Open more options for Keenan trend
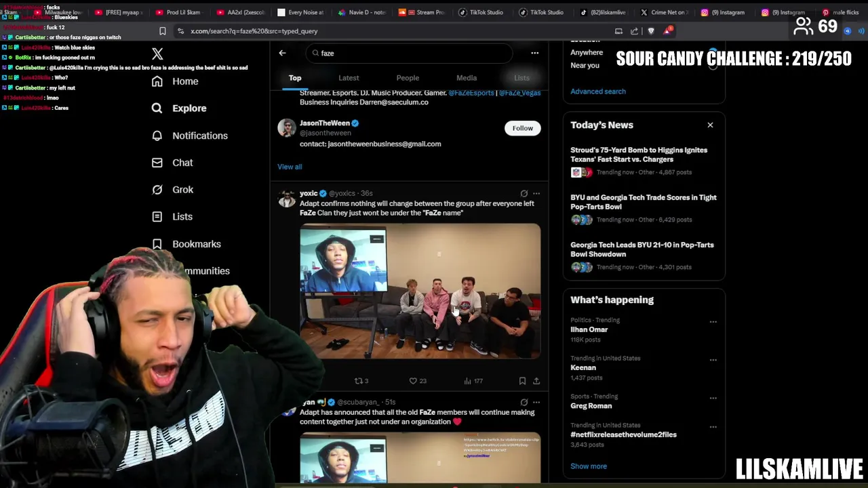Viewport: 868px width, 488px height. pos(713,360)
